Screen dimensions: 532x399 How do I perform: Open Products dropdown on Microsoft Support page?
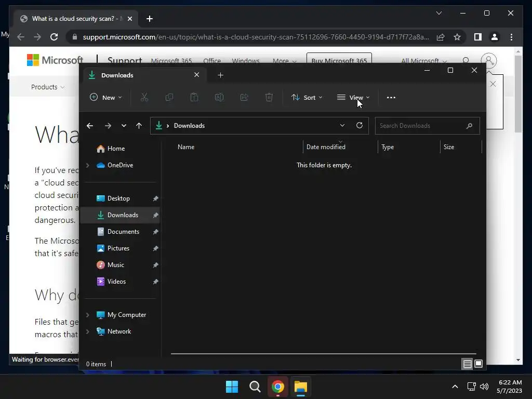coord(48,87)
